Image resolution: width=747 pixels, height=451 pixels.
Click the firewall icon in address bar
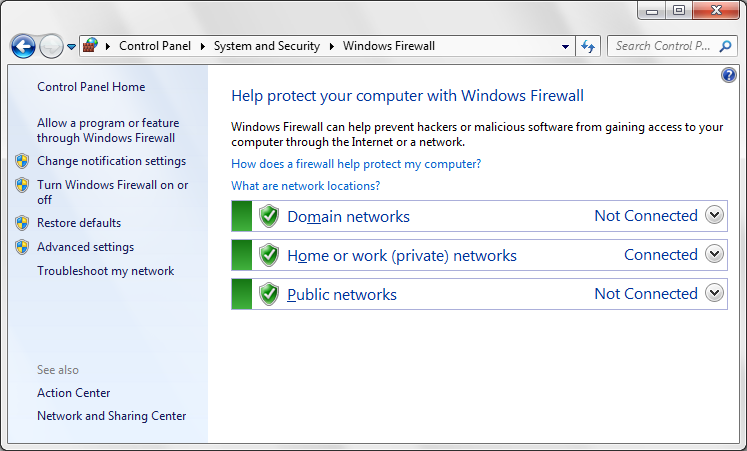click(x=90, y=46)
